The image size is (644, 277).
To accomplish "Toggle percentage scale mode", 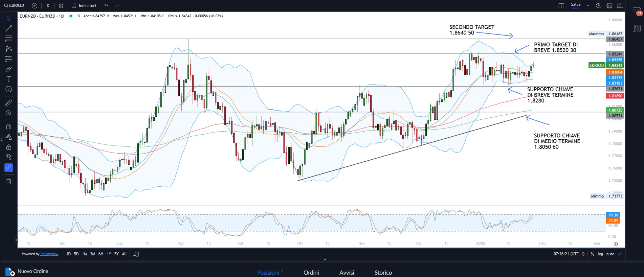I will tap(592, 254).
